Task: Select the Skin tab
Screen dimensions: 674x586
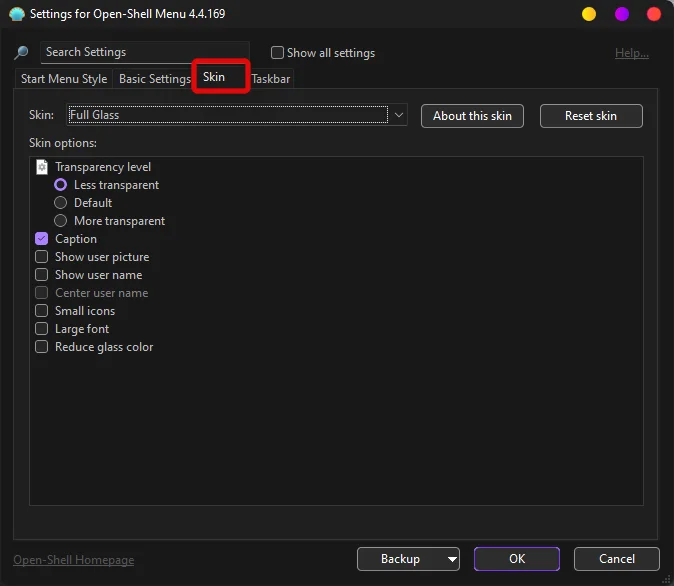Action: tap(220, 77)
